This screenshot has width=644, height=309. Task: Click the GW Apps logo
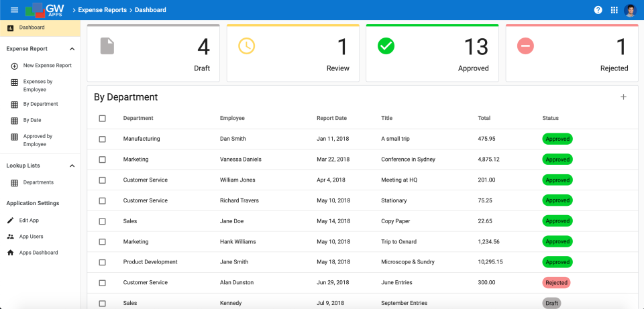45,10
